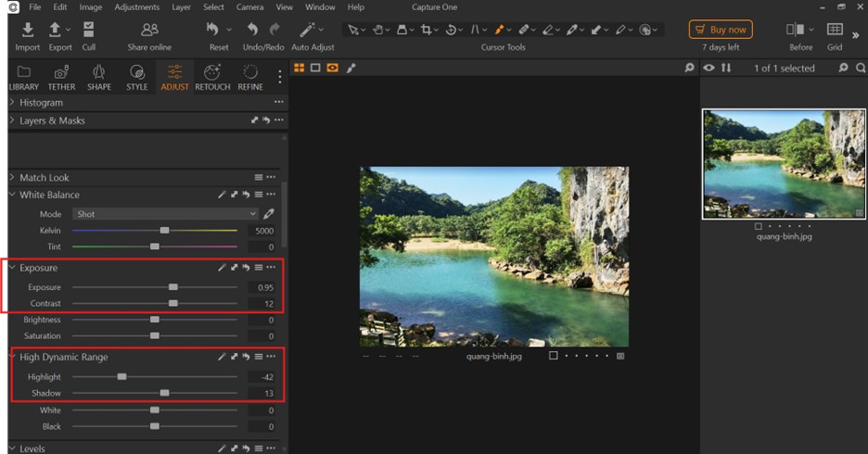
Task: Expand the Levels panel
Action: click(x=12, y=448)
